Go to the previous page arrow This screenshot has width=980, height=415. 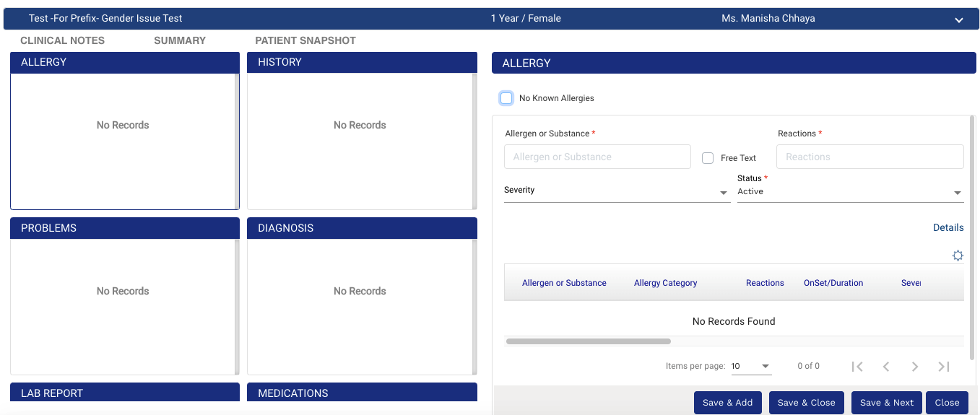[886, 367]
